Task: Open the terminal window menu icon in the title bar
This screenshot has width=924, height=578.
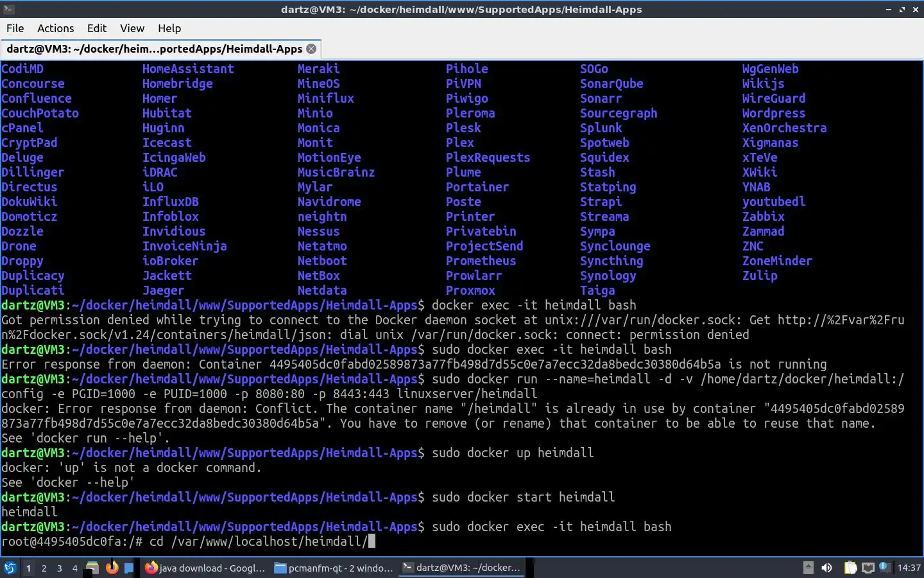Action: click(x=8, y=9)
